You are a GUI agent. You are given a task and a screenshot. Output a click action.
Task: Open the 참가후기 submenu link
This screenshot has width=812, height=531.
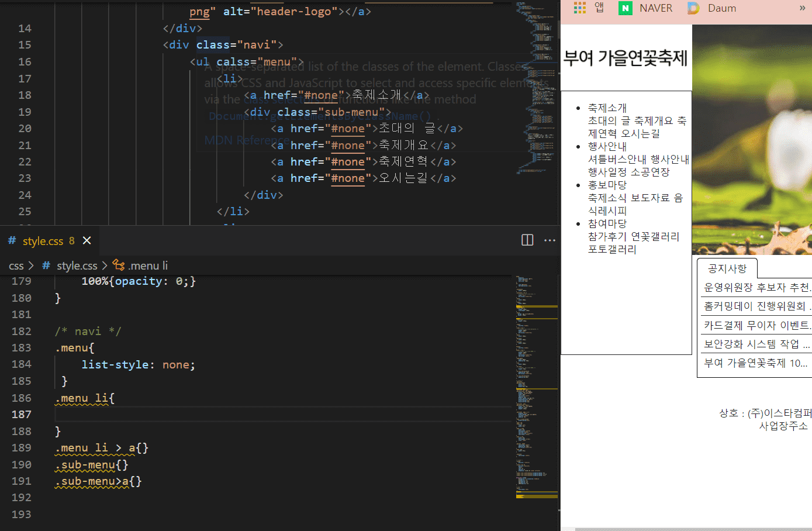coord(607,237)
